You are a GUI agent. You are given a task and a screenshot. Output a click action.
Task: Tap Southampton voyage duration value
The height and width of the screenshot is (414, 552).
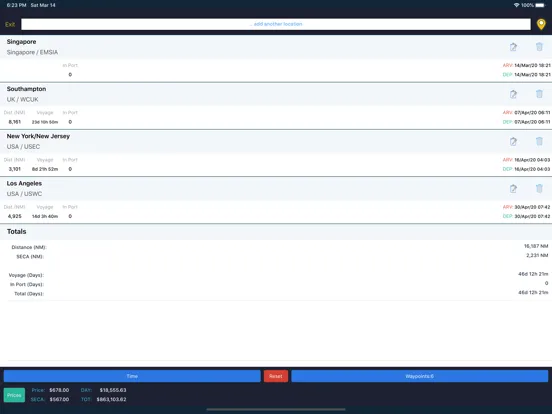[x=45, y=122]
